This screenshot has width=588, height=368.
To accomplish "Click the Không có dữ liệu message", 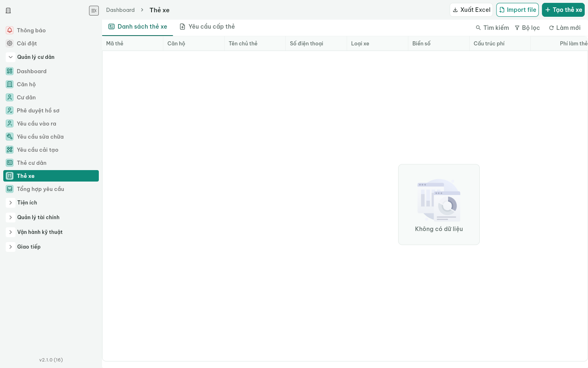I will (x=439, y=229).
